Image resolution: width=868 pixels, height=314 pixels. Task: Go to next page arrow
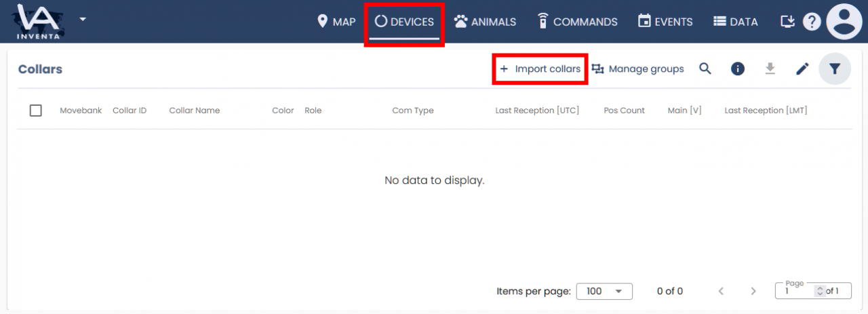pos(753,291)
